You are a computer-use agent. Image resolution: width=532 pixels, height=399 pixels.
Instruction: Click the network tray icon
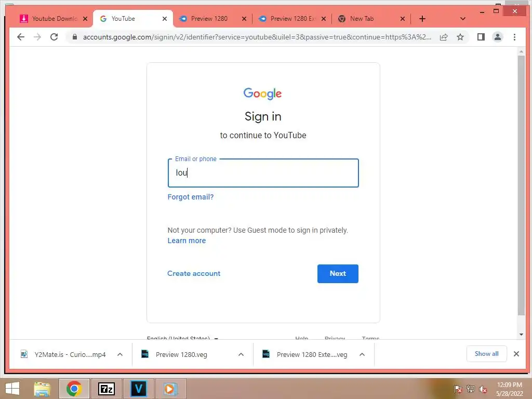(470, 389)
